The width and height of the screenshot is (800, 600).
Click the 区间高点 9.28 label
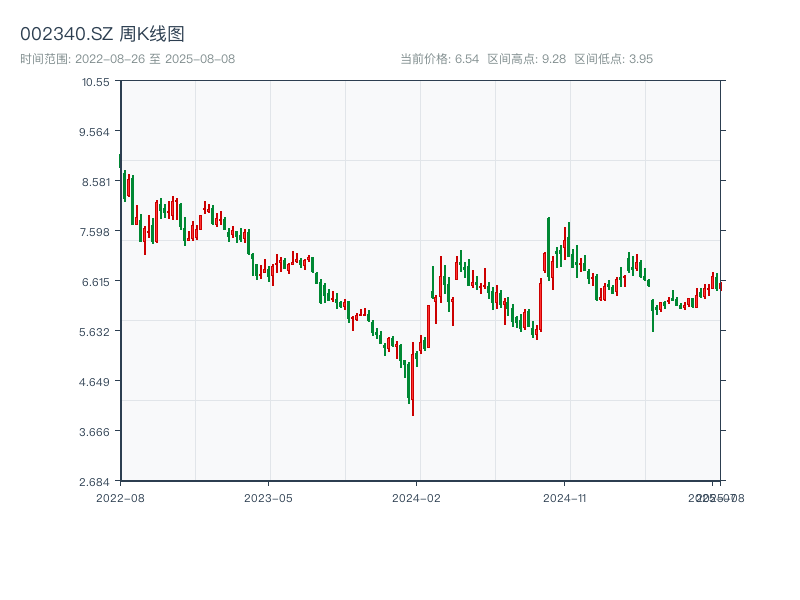526,59
